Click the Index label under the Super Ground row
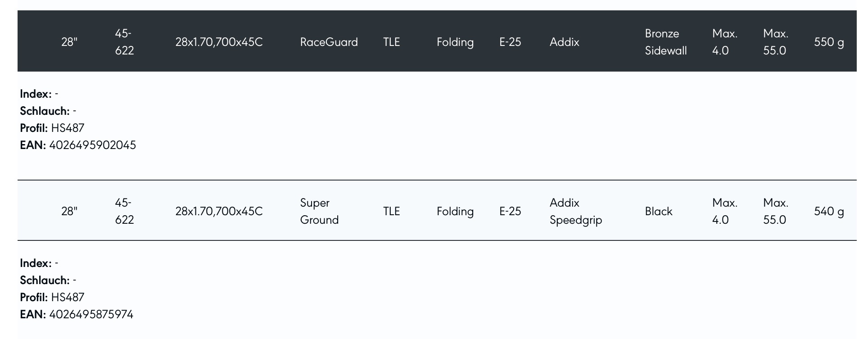This screenshot has height=339, width=868. 36,263
